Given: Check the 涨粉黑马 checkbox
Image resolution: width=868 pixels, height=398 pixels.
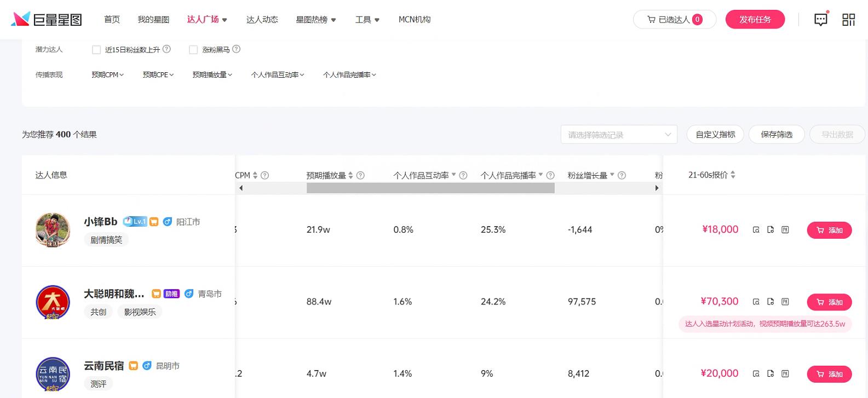Looking at the screenshot, I should pyautogui.click(x=193, y=50).
